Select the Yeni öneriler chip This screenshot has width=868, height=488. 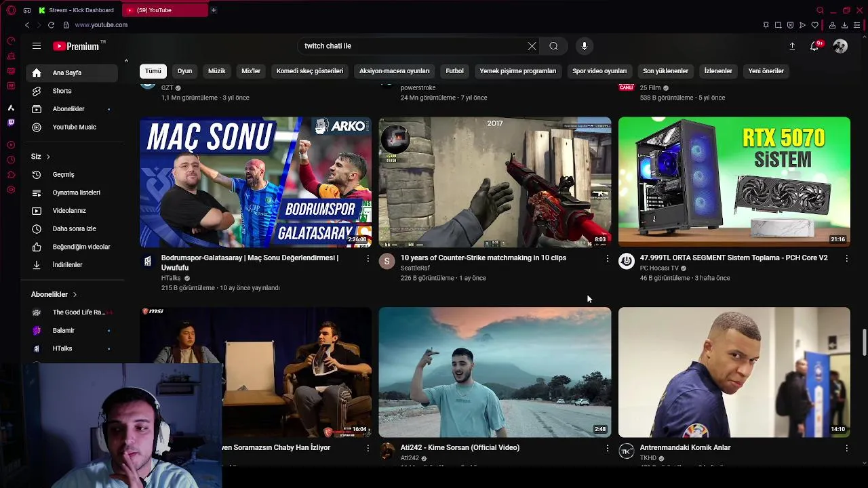[x=766, y=71]
